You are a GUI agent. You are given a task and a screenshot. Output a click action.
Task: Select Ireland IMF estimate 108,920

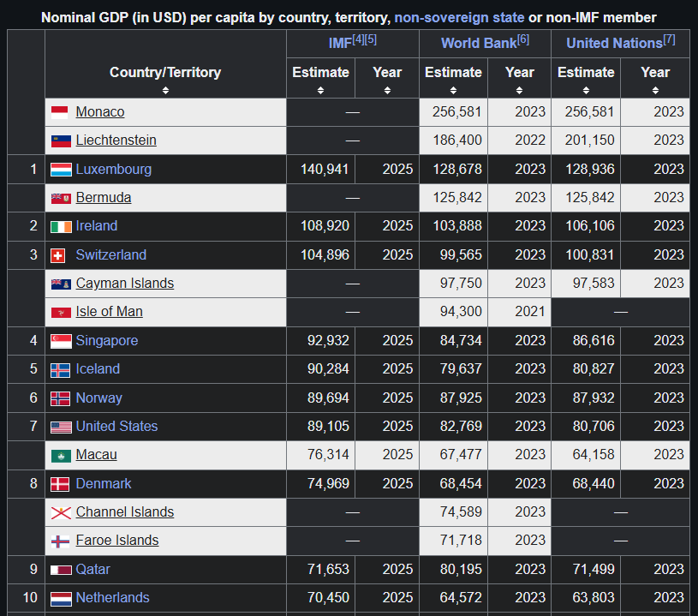[x=325, y=226]
